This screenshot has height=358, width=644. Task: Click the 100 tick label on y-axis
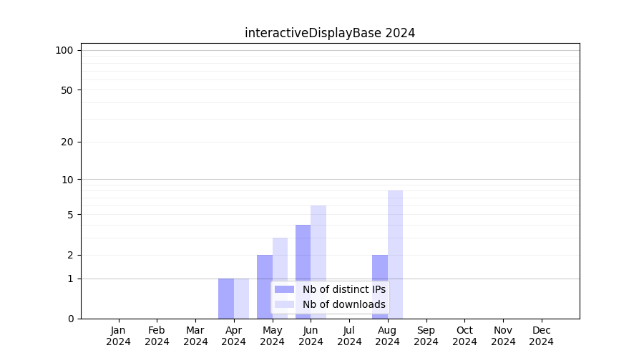64,50
